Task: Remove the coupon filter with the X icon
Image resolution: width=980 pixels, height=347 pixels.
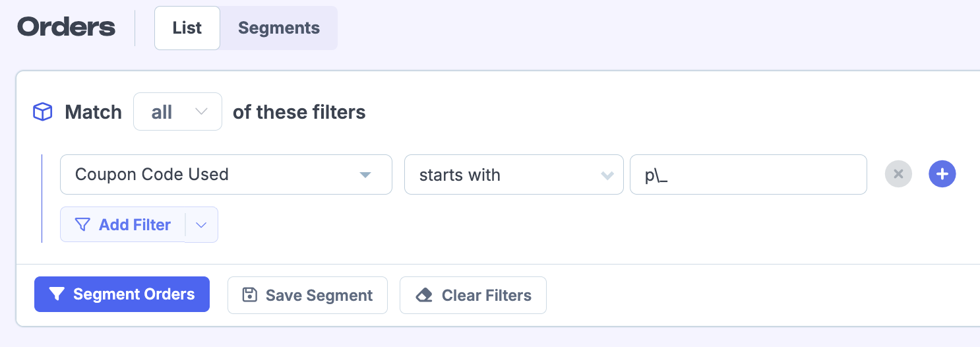Action: (x=898, y=175)
